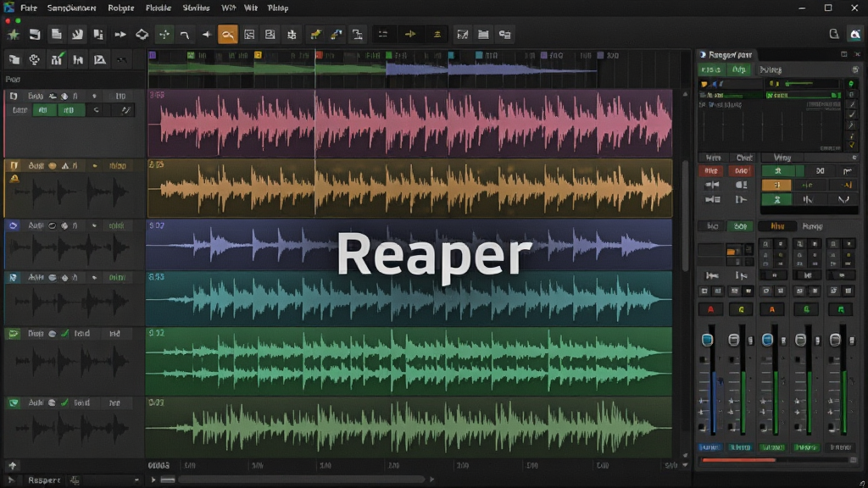This screenshot has height=488, width=868.
Task: Click the teal track's icon in track list
Action: (x=14, y=278)
